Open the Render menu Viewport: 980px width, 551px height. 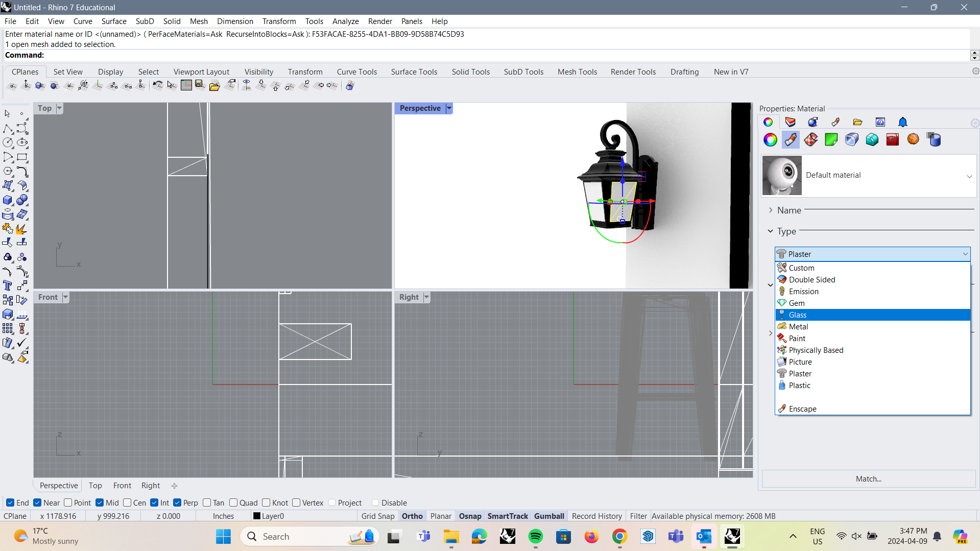[x=379, y=21]
